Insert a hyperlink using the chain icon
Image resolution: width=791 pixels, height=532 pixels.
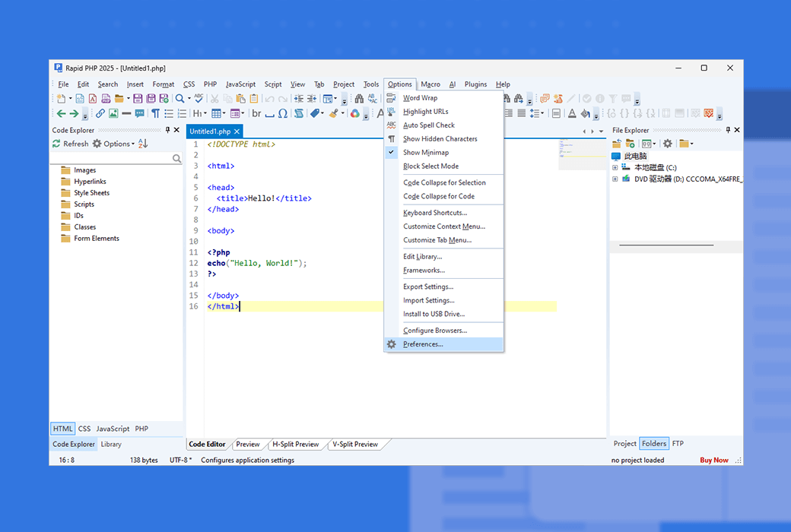(100, 113)
